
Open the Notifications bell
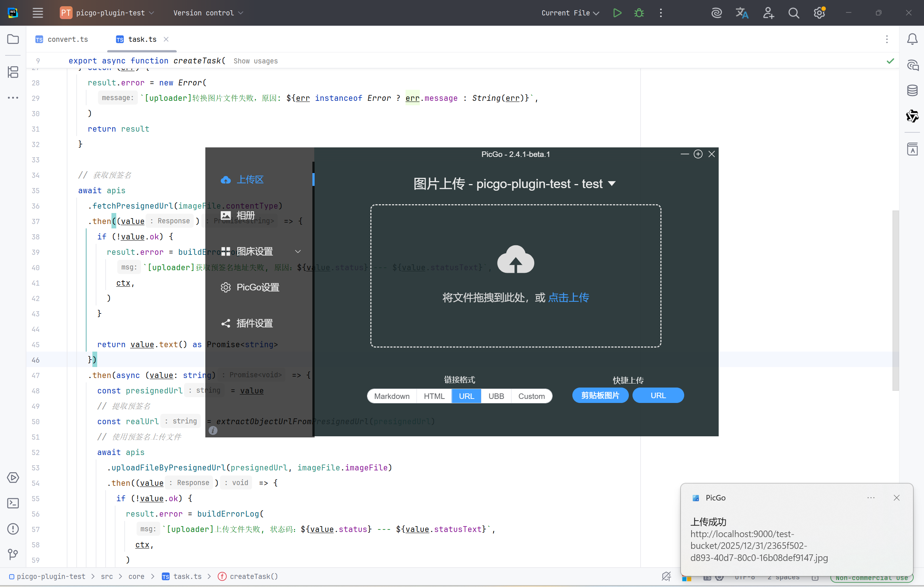[912, 39]
